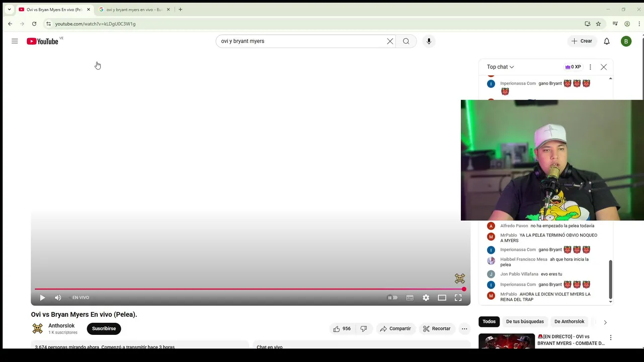This screenshot has height=362, width=644.
Task: Open the player settings gear
Action: 426,298
